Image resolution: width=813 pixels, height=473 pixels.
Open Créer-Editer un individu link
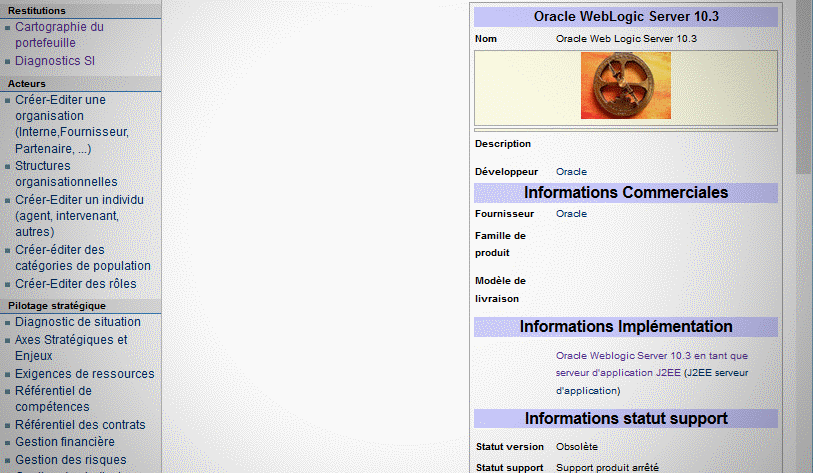coord(79,216)
